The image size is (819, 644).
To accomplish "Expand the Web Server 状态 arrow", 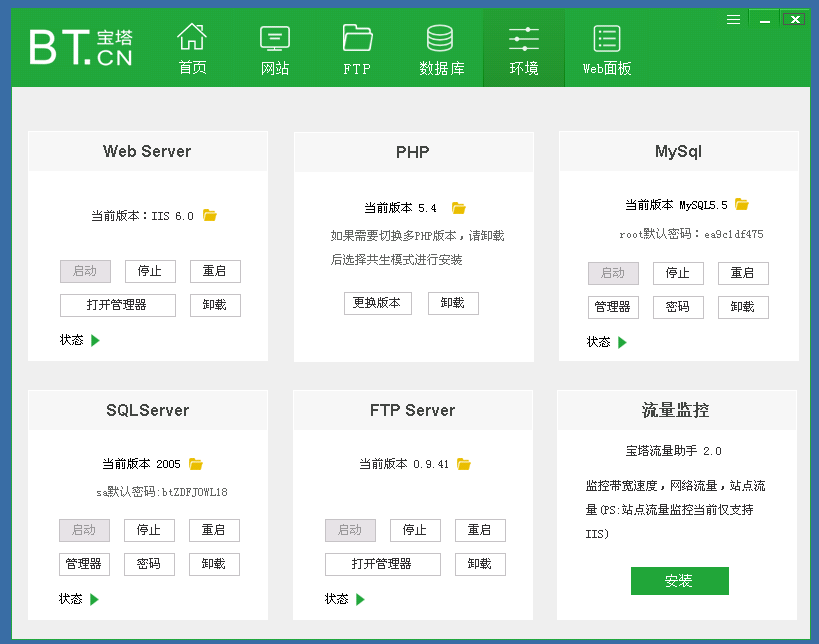I will (x=95, y=341).
